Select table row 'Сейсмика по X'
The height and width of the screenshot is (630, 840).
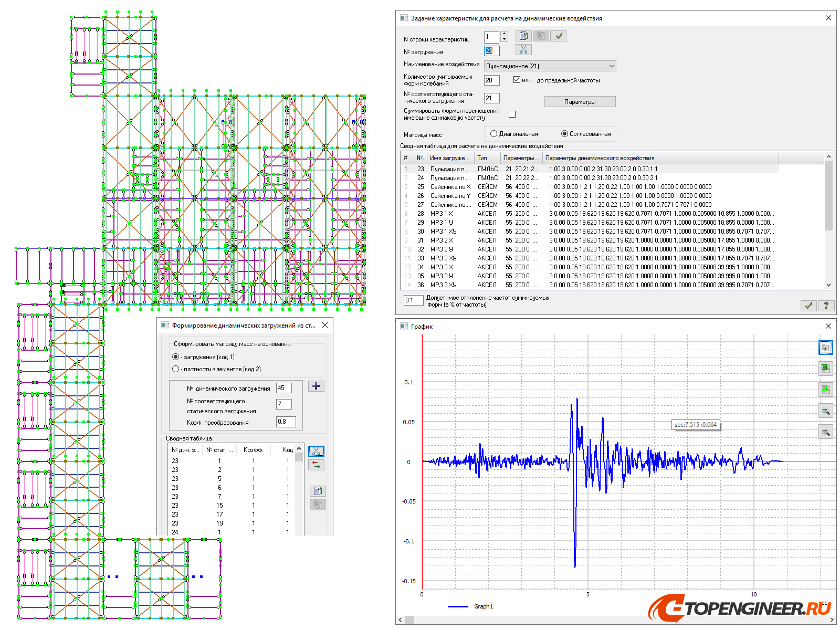[590, 187]
